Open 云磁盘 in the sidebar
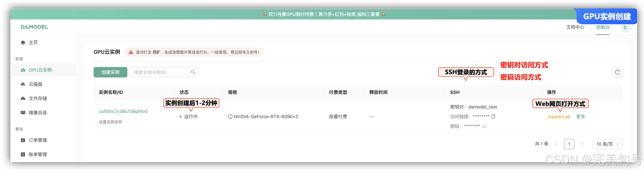 [x=35, y=84]
